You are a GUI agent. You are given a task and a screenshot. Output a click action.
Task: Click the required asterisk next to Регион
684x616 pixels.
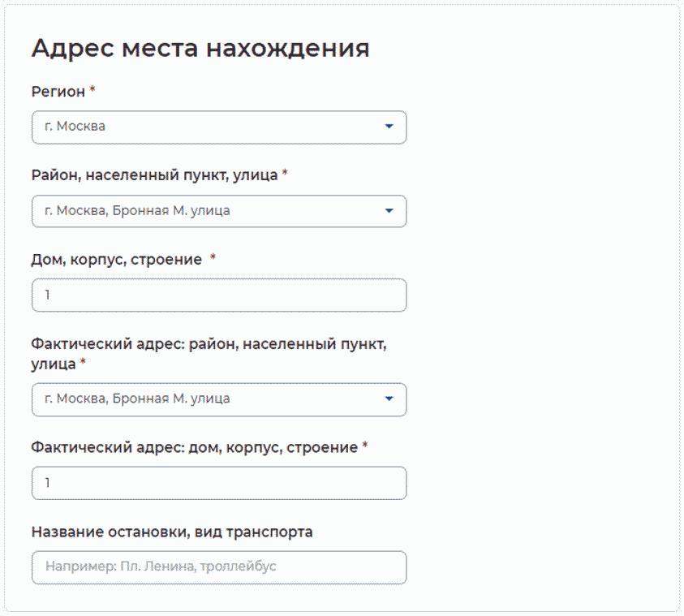[x=92, y=91]
